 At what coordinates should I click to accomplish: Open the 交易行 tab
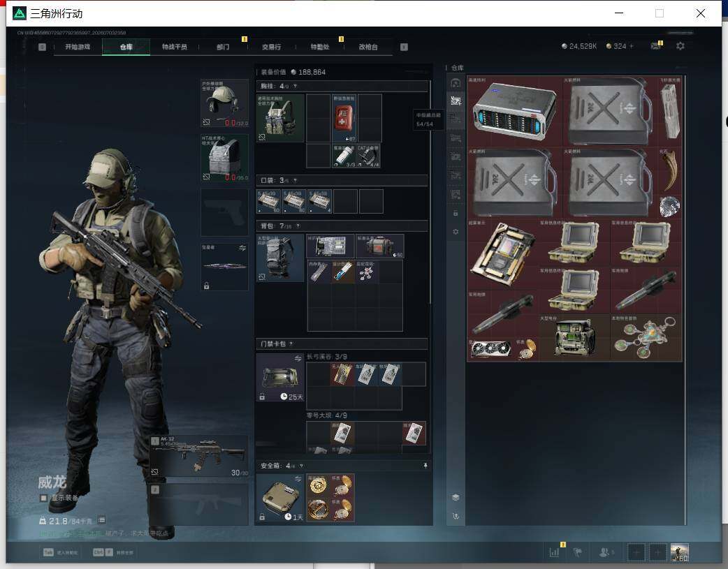pyautogui.click(x=271, y=47)
